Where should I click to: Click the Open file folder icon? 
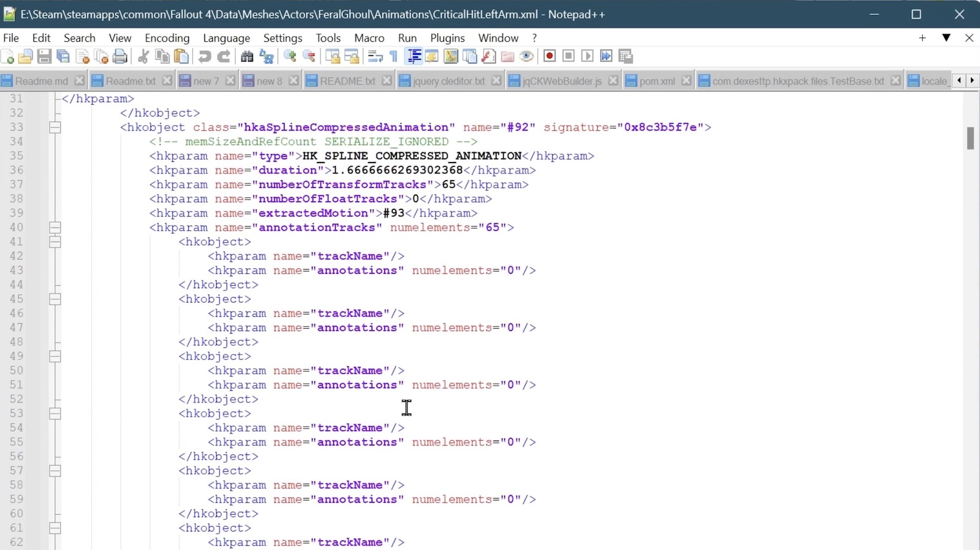click(25, 56)
